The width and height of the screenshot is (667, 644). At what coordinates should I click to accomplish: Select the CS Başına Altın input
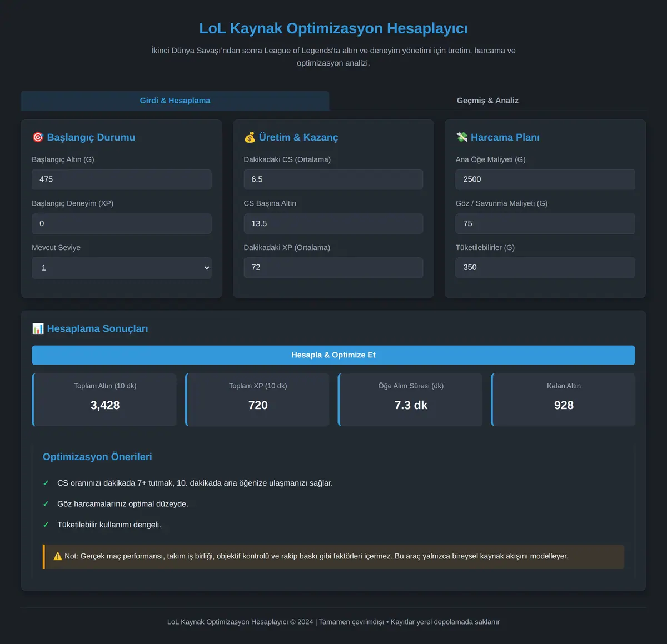tap(333, 223)
